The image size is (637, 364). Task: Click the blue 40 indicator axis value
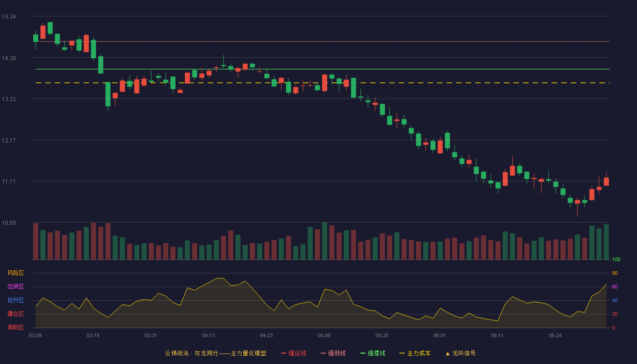[x=615, y=300]
